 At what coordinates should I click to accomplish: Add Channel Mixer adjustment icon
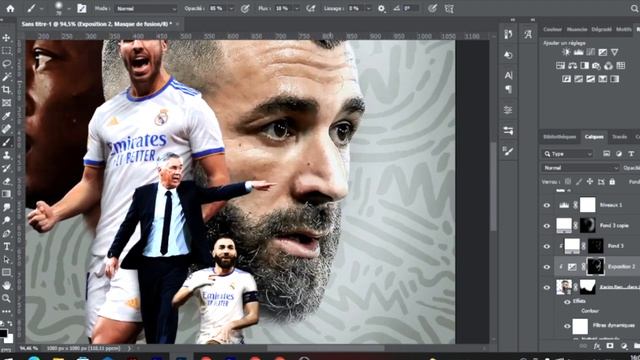point(609,66)
